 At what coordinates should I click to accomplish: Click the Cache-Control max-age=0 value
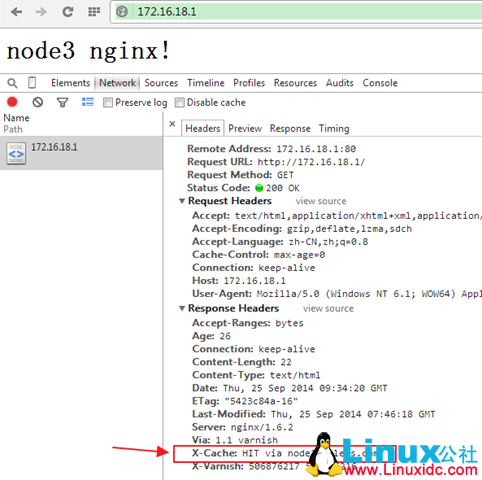click(x=299, y=255)
